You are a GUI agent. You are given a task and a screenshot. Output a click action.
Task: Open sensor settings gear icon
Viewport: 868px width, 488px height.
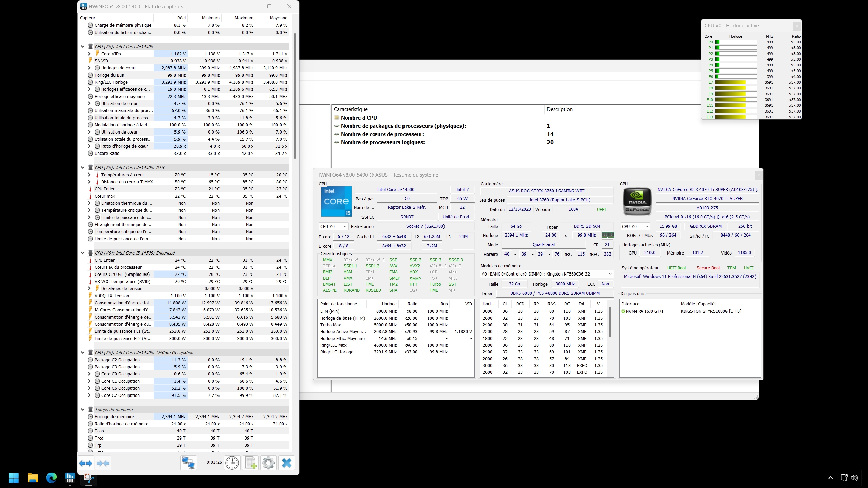coord(268,463)
